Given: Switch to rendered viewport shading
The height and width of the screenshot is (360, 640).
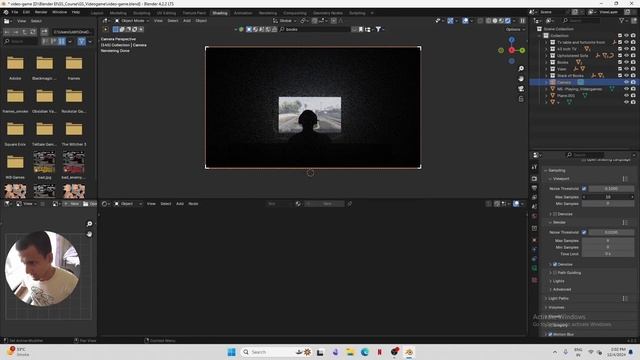Looking at the screenshot, I should 508,20.
